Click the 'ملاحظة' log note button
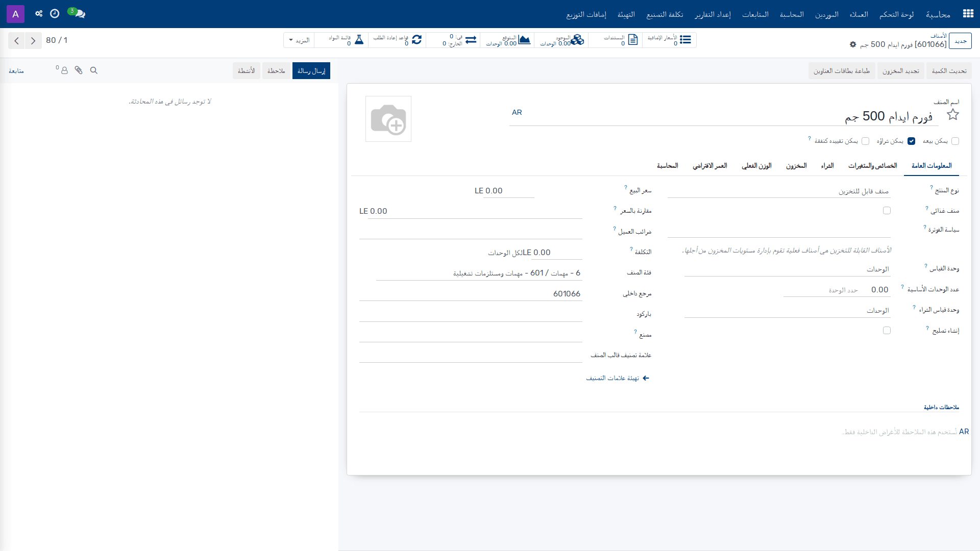 pyautogui.click(x=276, y=71)
